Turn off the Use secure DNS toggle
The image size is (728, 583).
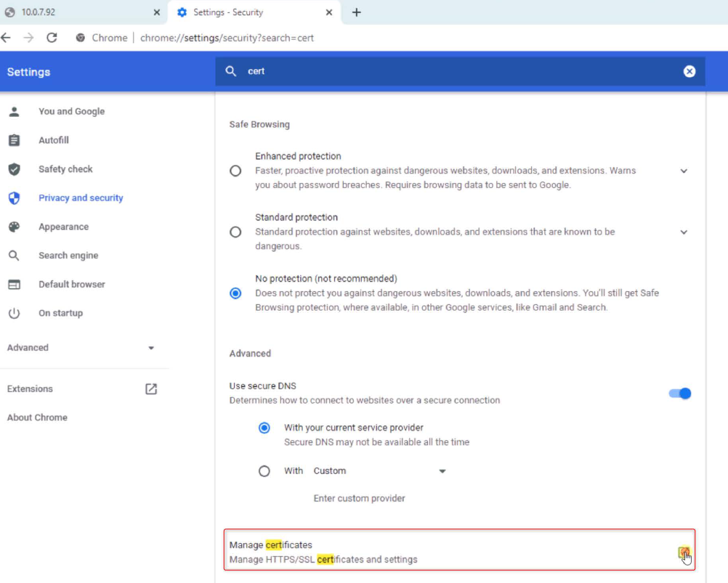click(x=679, y=394)
